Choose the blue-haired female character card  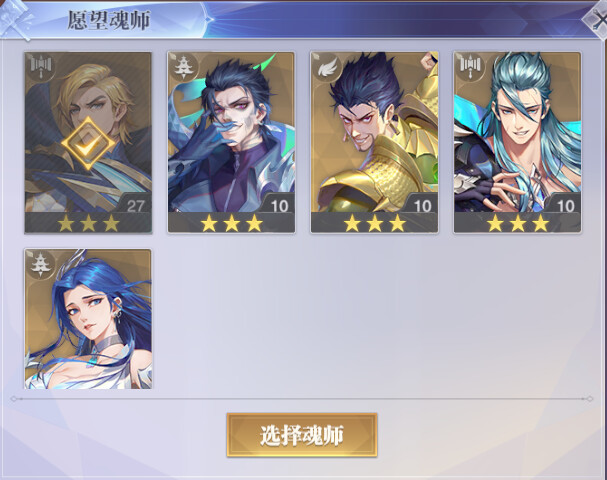pos(88,319)
